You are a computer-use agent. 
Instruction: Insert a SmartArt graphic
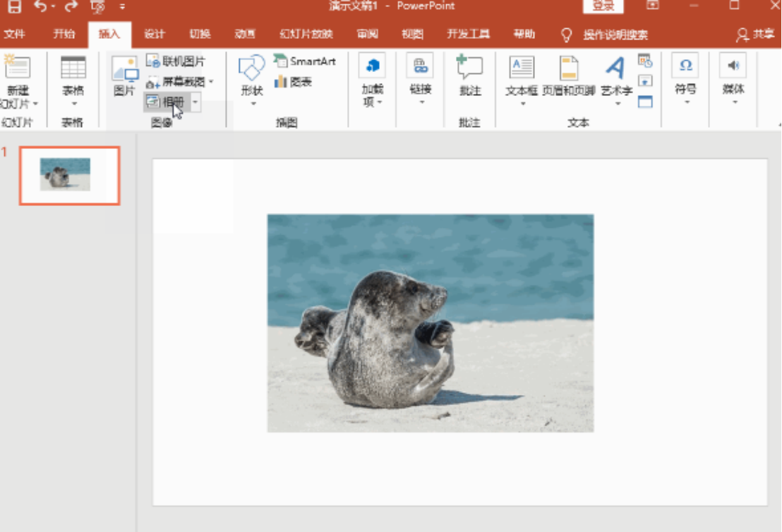pos(304,61)
